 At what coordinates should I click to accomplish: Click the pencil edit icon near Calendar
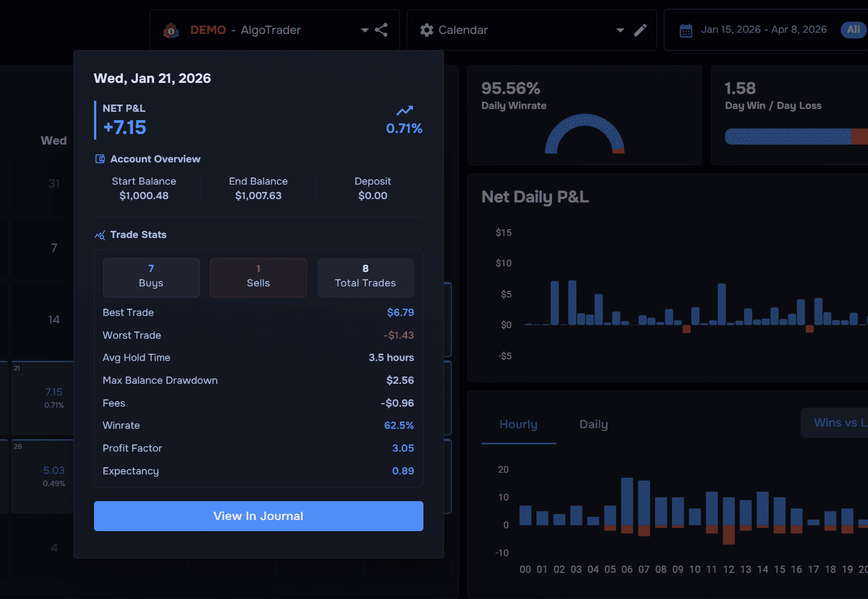click(640, 30)
